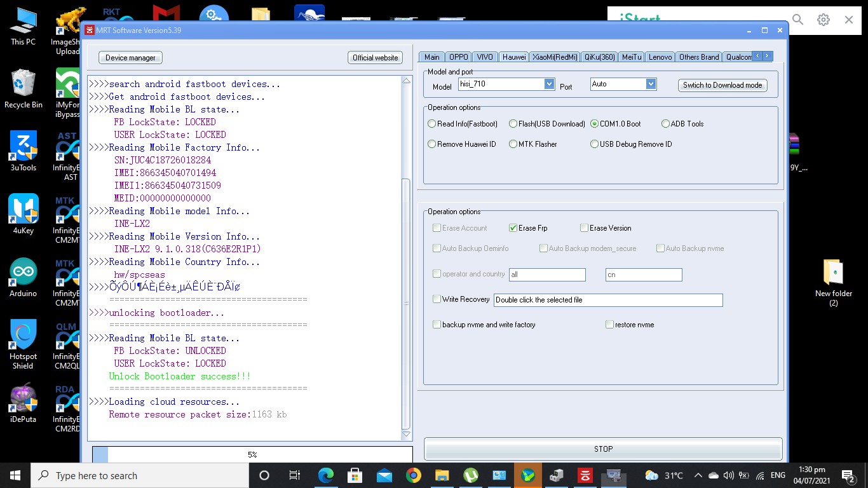Open the New folder (2) desktop icon
Image resolution: width=868 pixels, height=488 pixels.
834,282
